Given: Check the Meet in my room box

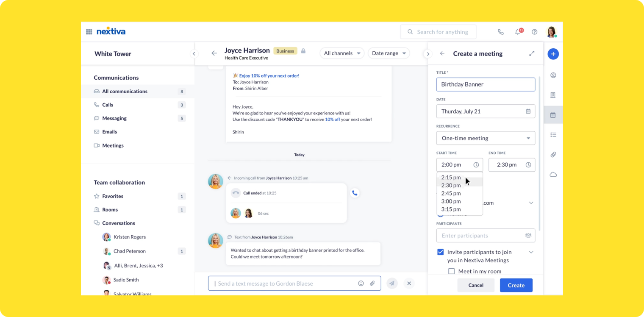Looking at the screenshot, I should tap(452, 271).
